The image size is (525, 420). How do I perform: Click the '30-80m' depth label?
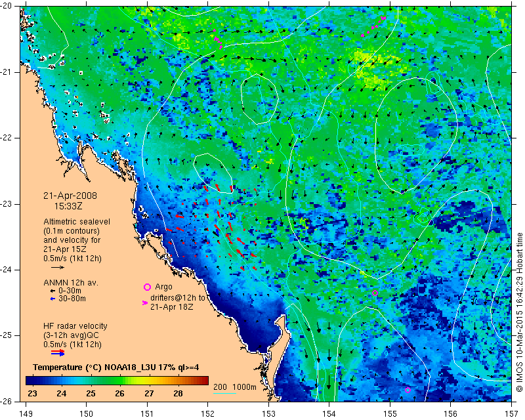(x=72, y=299)
